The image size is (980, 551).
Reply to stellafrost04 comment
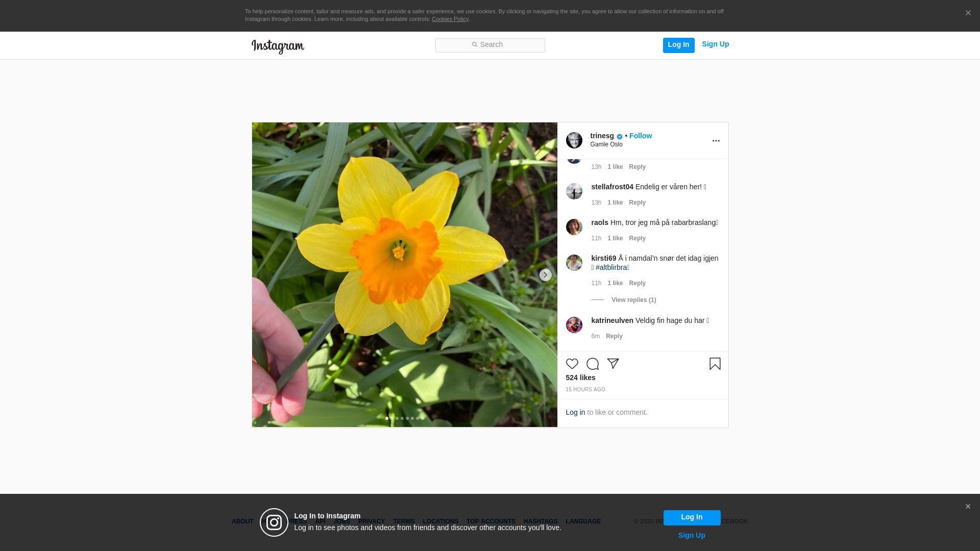[637, 203]
